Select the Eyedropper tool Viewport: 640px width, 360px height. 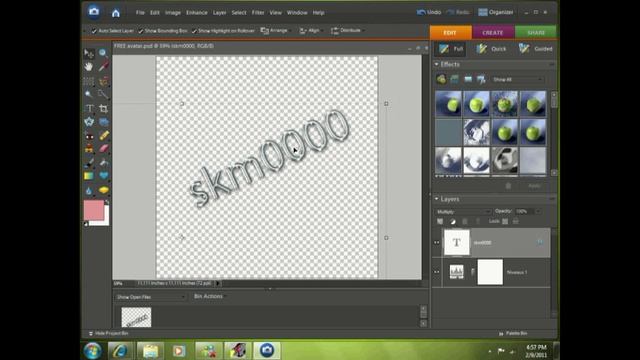(103, 67)
